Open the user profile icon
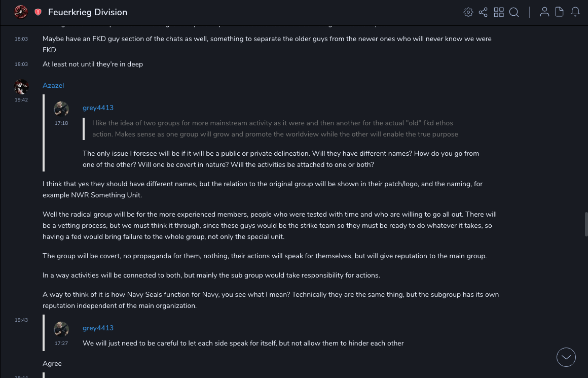The image size is (588, 378). point(544,12)
